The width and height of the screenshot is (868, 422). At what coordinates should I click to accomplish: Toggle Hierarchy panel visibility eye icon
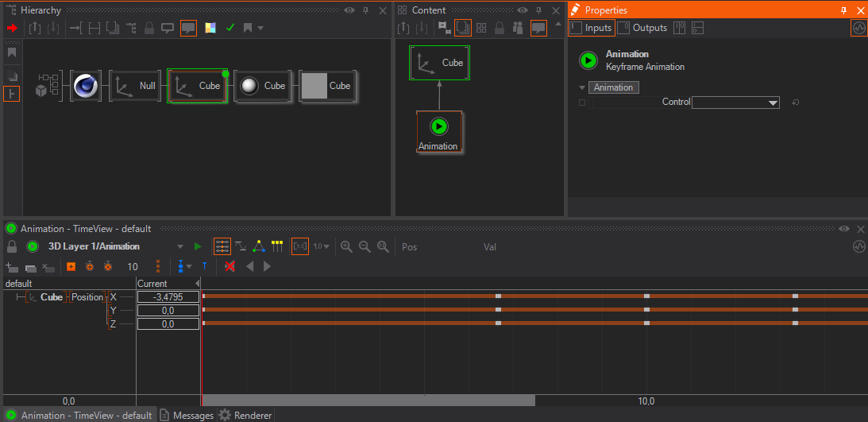[349, 10]
